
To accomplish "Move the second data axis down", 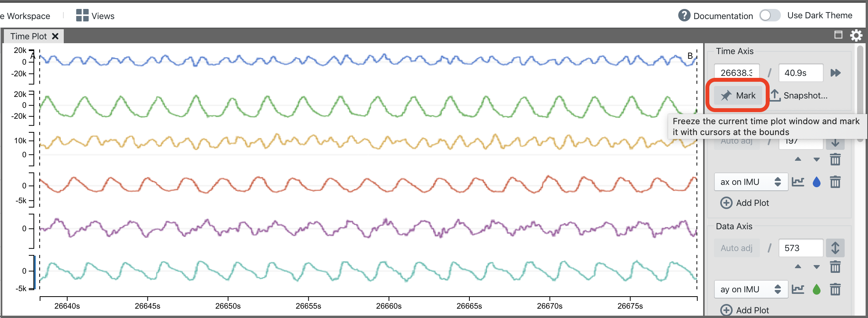I will (x=817, y=267).
